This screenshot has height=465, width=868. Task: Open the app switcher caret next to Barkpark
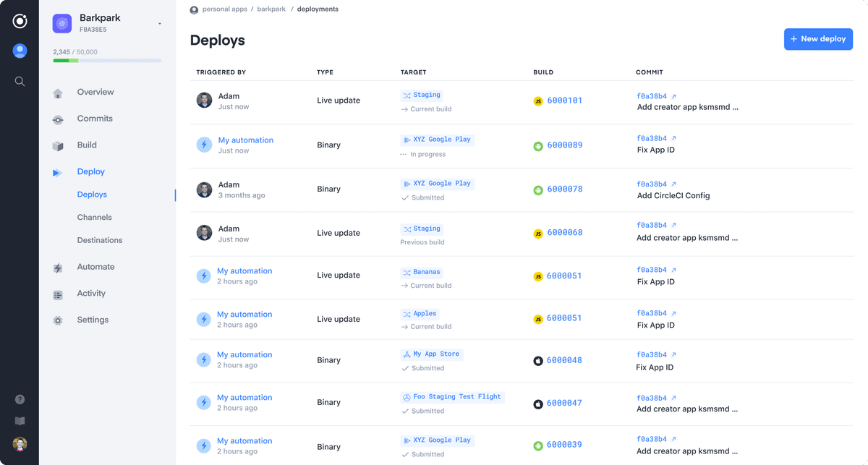tap(159, 22)
